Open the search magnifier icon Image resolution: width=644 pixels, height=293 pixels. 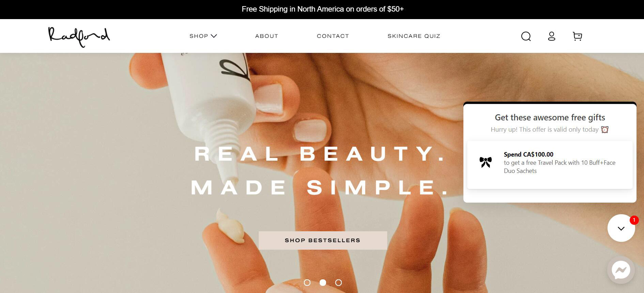pyautogui.click(x=526, y=36)
